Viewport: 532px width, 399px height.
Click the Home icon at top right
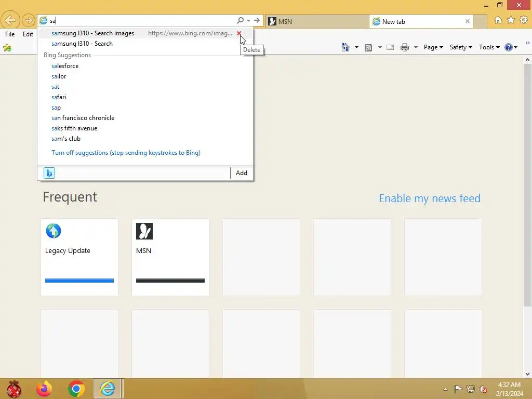[498, 20]
